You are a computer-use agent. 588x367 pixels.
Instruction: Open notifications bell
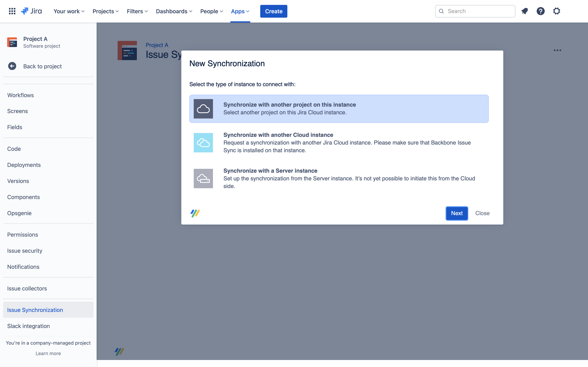[525, 11]
